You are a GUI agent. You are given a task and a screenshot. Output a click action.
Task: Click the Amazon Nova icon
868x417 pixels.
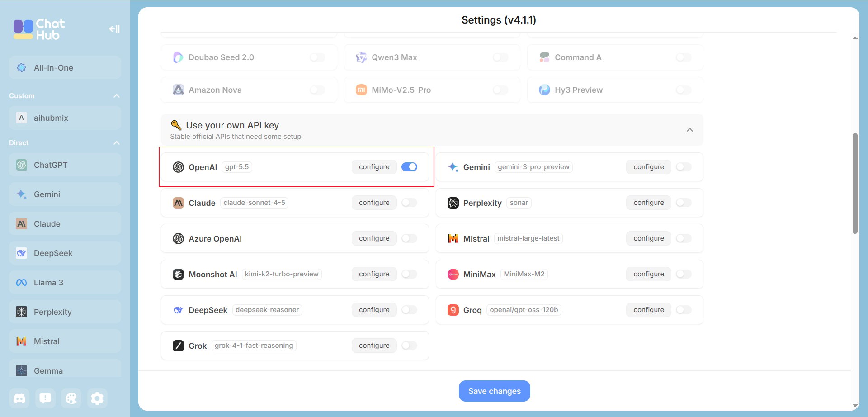click(x=178, y=90)
